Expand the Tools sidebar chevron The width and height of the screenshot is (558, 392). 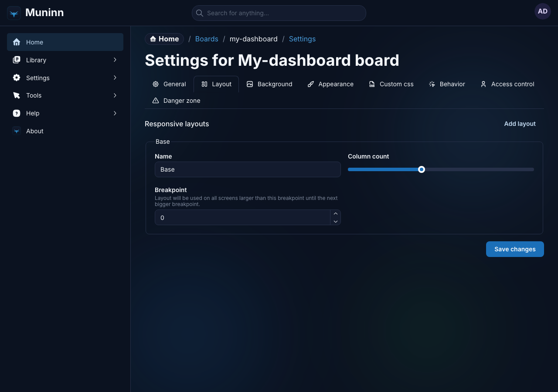click(115, 95)
